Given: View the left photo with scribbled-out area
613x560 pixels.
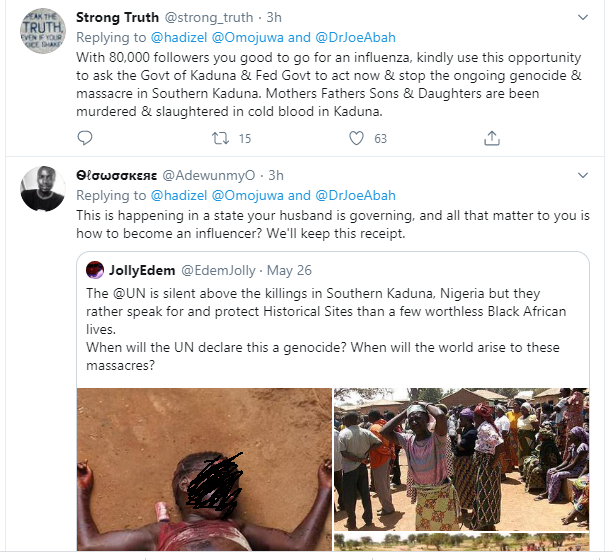Looking at the screenshot, I should point(204,468).
